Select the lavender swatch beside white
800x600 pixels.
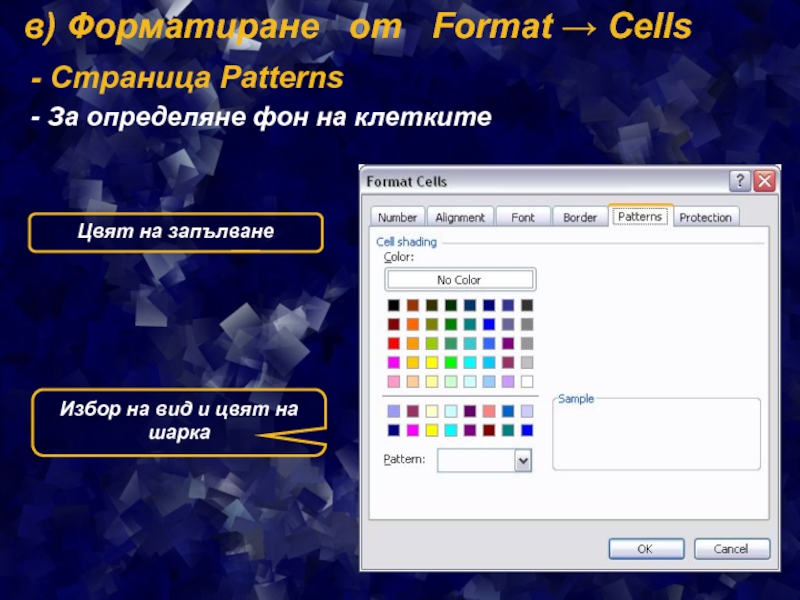pos(508,381)
